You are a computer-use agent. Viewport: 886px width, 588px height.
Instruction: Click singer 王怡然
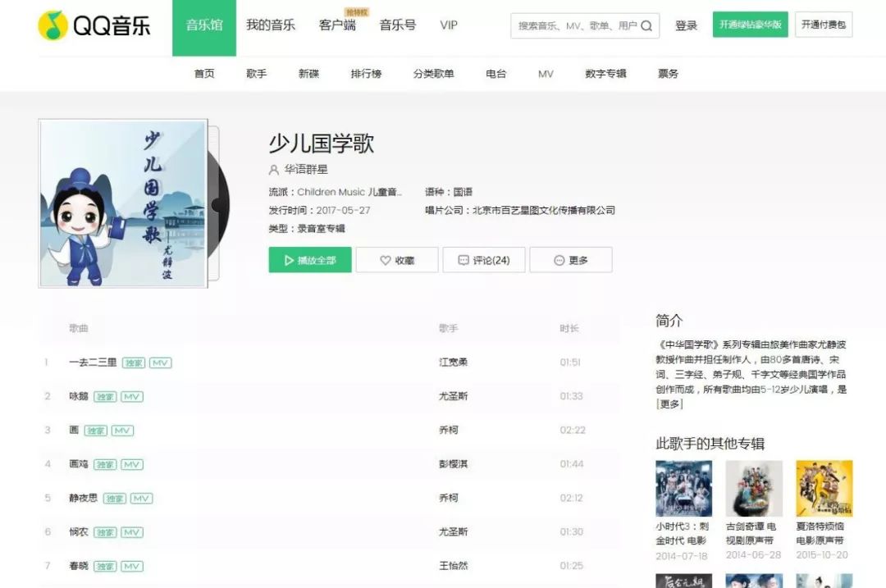click(453, 566)
